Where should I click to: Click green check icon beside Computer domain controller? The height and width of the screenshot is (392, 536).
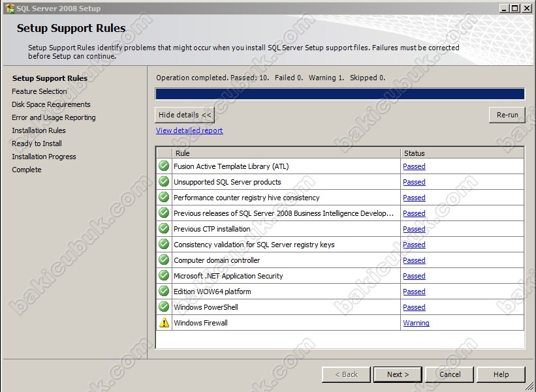[x=164, y=260]
